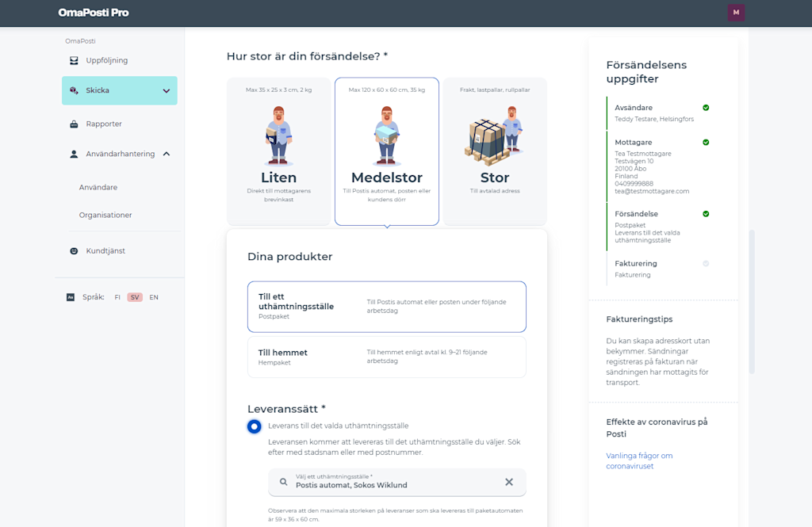Click 'Hur stor är din försändelse?' heading
This screenshot has height=527, width=812.
(x=307, y=56)
